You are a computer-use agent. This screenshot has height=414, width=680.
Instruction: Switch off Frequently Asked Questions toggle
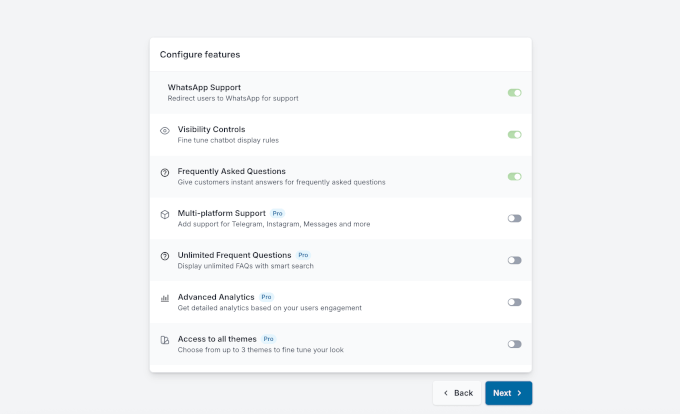[x=514, y=176]
